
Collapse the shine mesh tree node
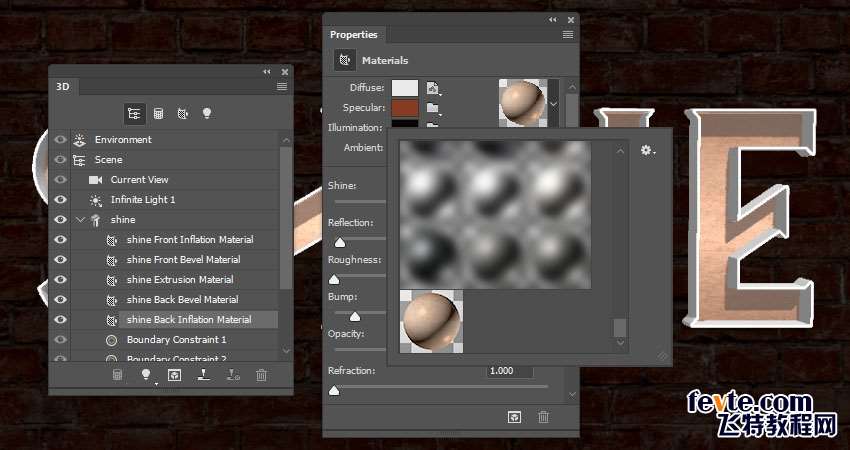tap(81, 220)
